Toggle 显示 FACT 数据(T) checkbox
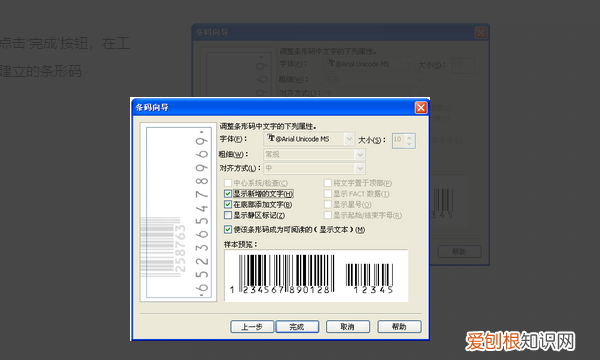Image resolution: width=600 pixels, height=360 pixels. [328, 194]
